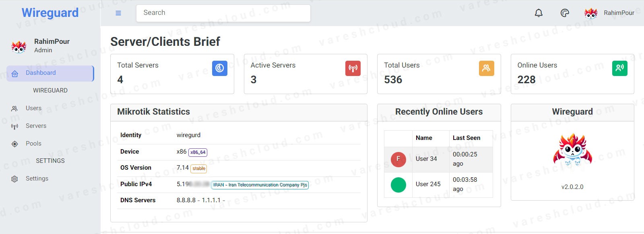The image size is (644, 234).
Task: Open the notifications bell icon
Action: (539, 13)
